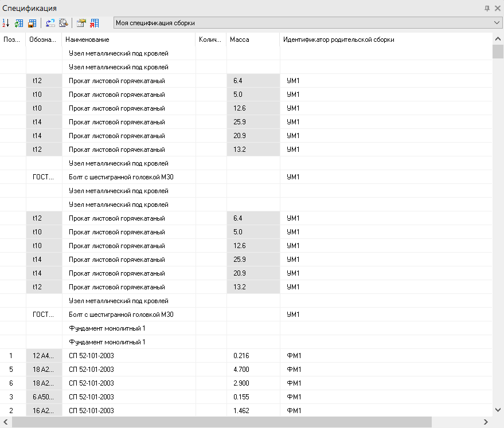Sort by the Наименование column header
504x428 pixels.
click(128, 40)
